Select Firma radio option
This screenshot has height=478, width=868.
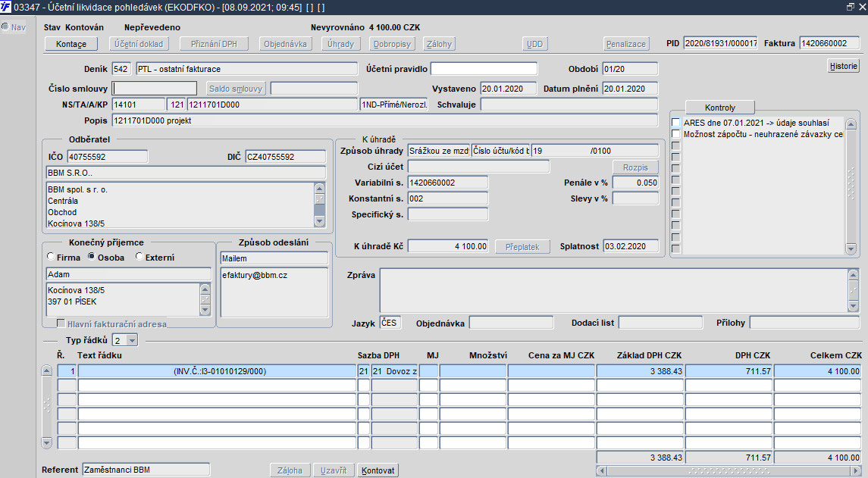pyautogui.click(x=51, y=257)
